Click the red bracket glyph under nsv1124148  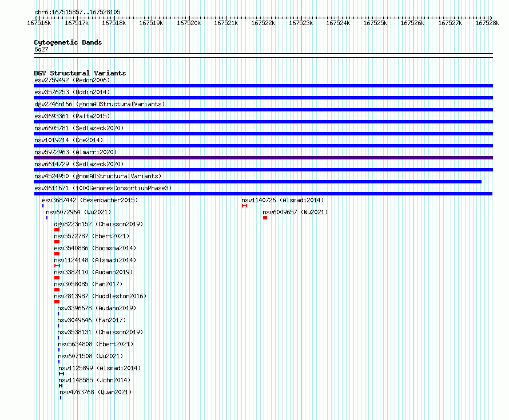[x=57, y=266]
